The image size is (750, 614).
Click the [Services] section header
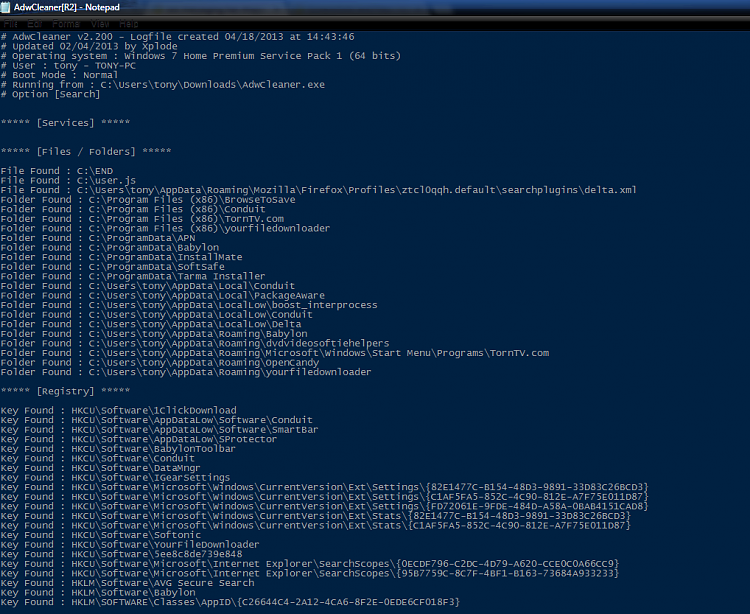point(66,123)
